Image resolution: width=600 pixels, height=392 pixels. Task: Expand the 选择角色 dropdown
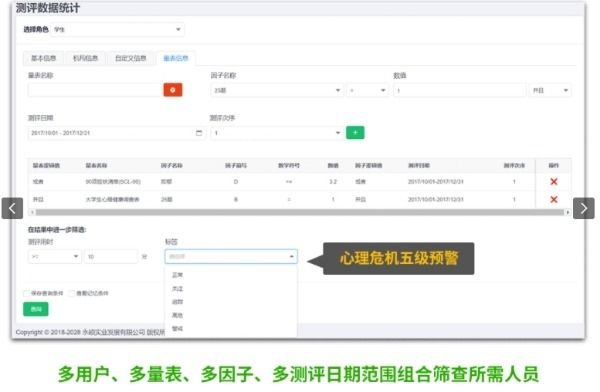click(x=117, y=29)
